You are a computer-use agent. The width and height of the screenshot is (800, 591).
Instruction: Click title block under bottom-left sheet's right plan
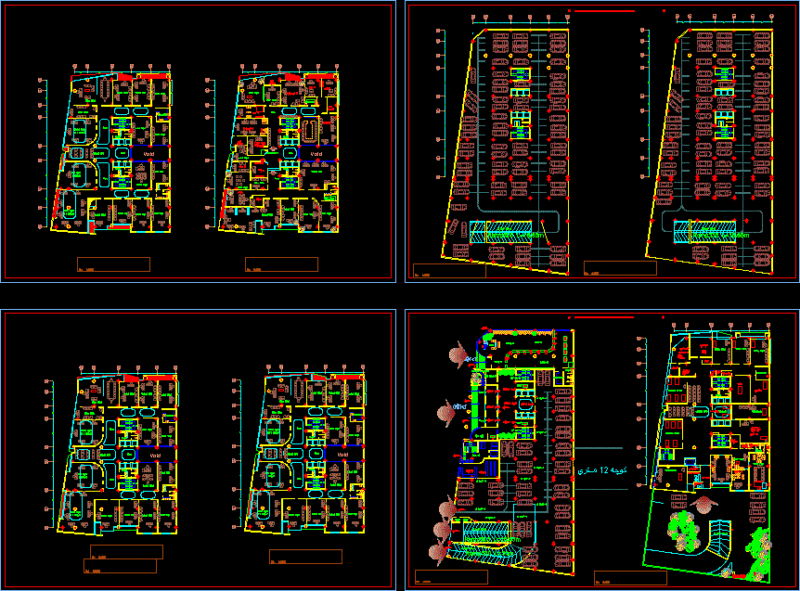coord(306,557)
